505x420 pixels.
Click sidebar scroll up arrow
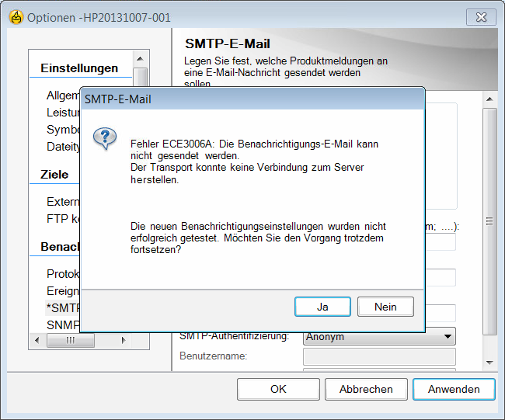tap(140, 58)
